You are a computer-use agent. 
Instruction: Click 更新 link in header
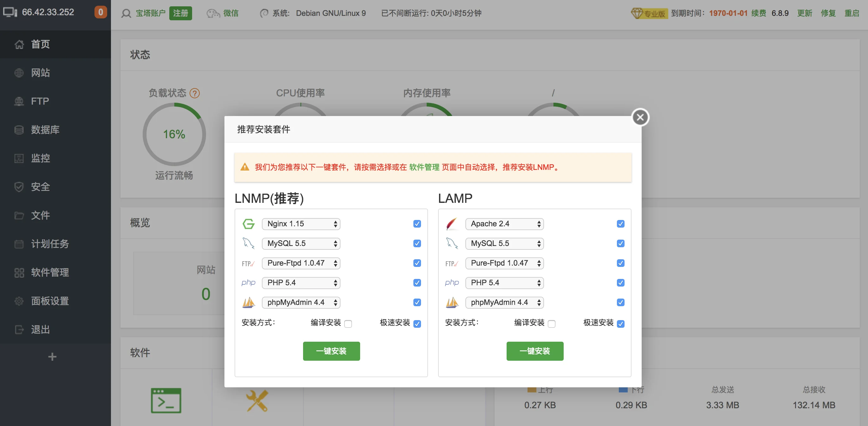click(x=804, y=13)
